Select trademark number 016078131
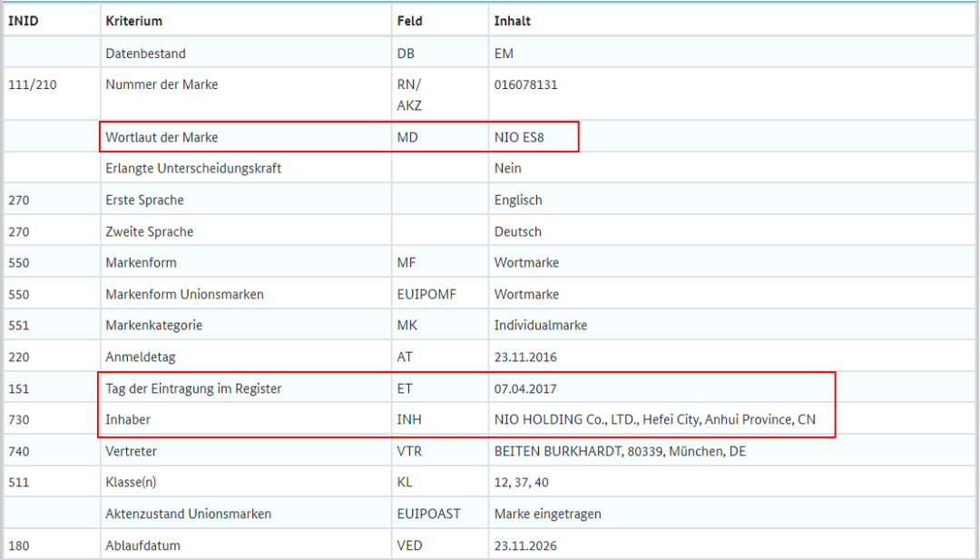Screen dimensions: 980x559 point(525,84)
